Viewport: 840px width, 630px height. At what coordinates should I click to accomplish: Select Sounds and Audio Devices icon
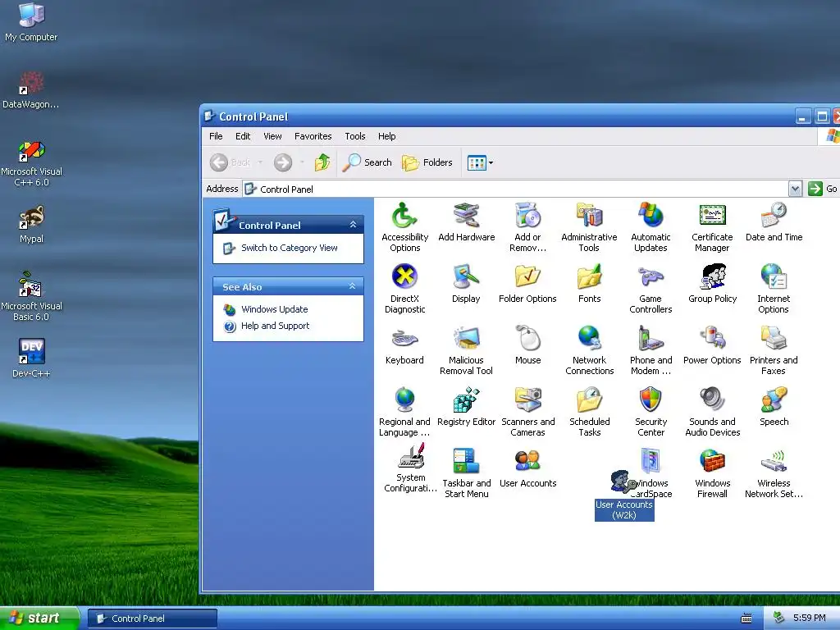(712, 412)
